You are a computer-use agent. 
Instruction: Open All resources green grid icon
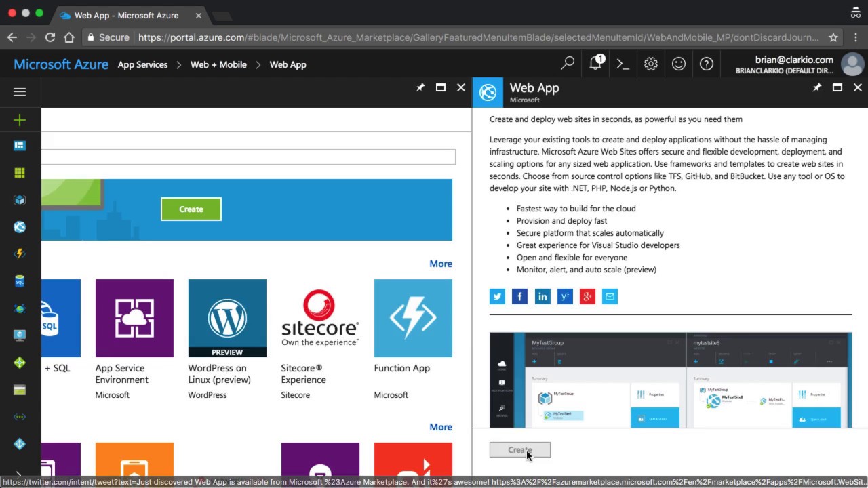[x=20, y=173]
